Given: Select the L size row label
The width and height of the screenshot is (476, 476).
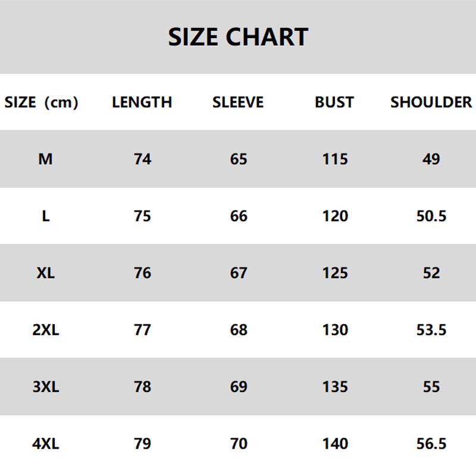Looking at the screenshot, I should click(46, 216).
